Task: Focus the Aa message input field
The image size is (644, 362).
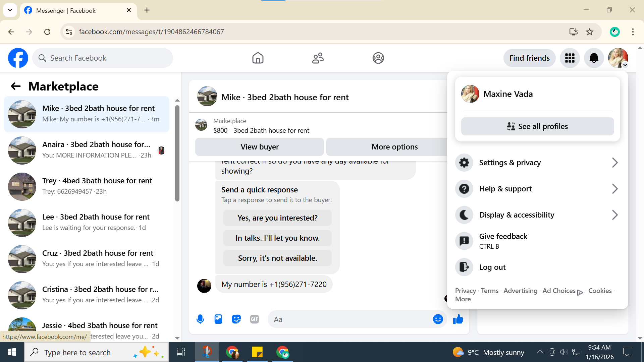Action: coord(349,319)
